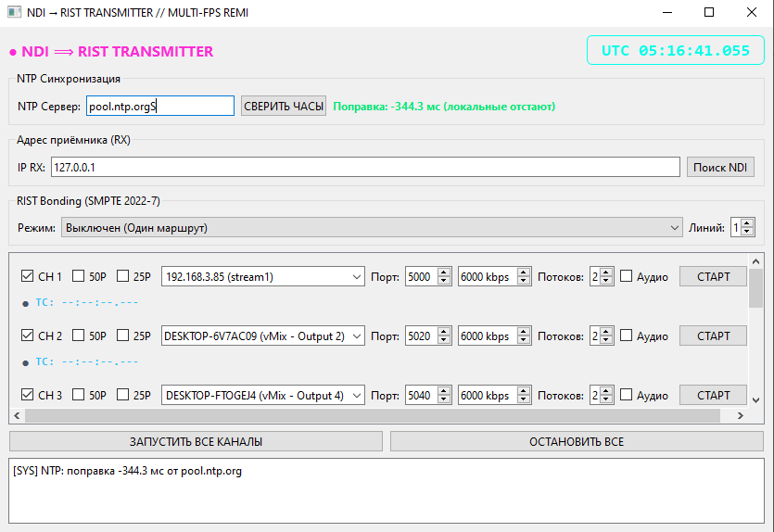This screenshot has height=532, width=774.
Task: Increase CH 1 Потоков count
Action: click(606, 272)
